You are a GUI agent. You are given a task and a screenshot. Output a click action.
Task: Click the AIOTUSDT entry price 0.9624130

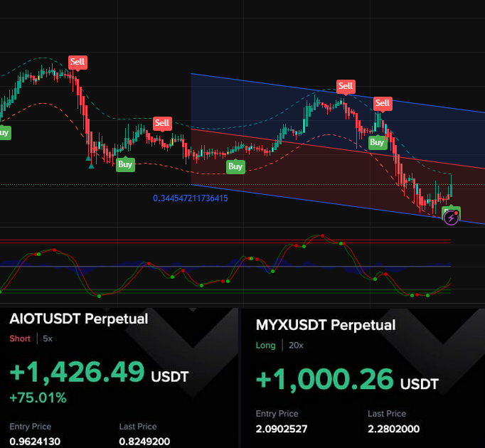(x=35, y=441)
